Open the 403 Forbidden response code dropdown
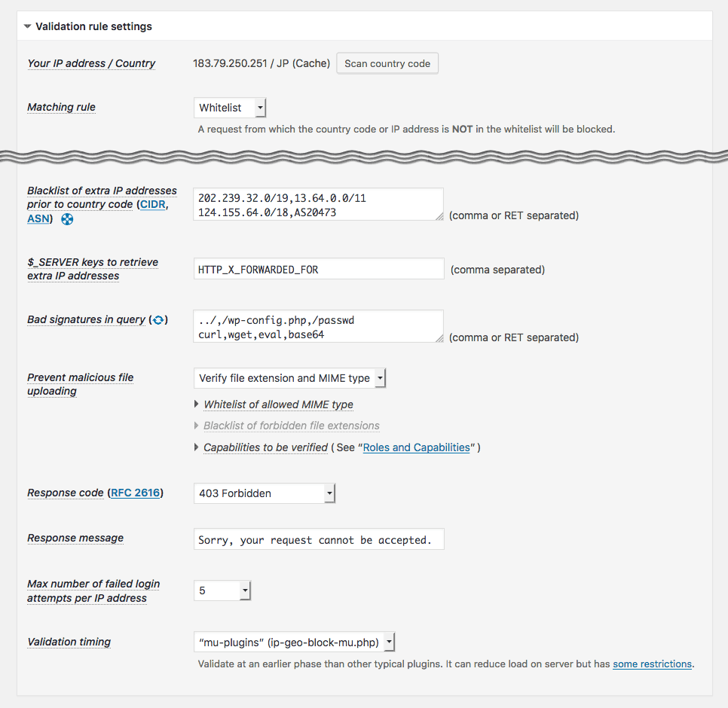 [x=264, y=493]
